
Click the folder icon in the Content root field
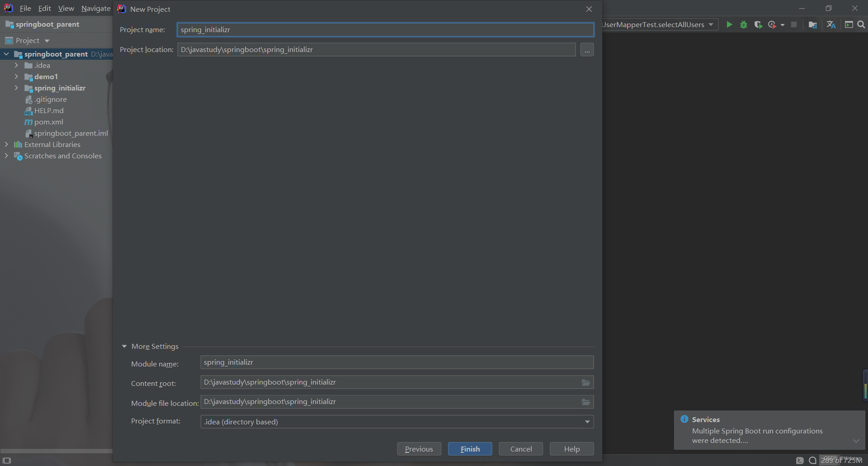[586, 382]
